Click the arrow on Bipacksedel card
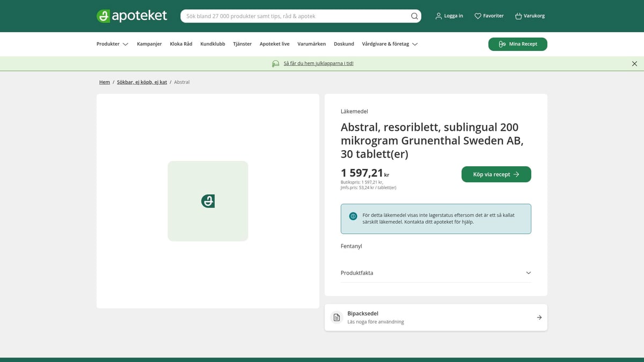 (539, 317)
